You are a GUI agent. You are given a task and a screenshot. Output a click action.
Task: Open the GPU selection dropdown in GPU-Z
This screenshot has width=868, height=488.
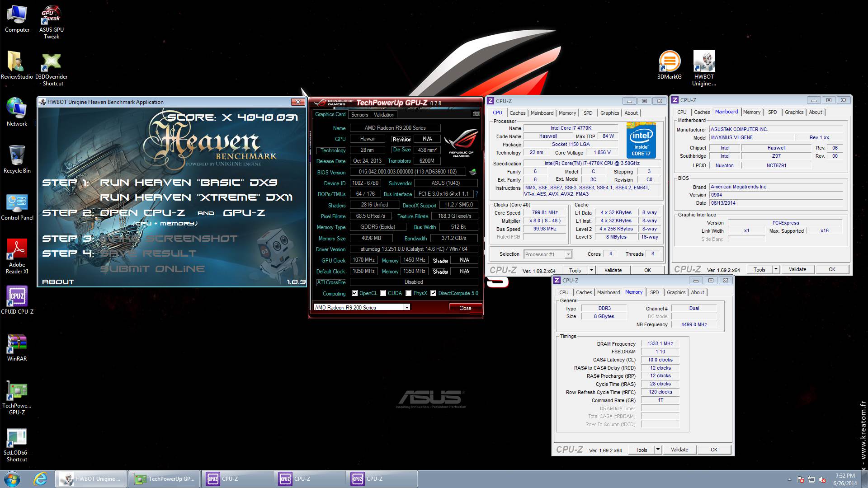[362, 307]
